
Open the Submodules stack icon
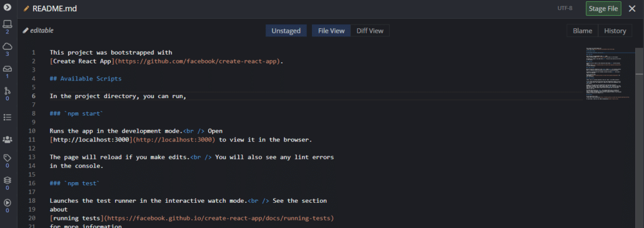(7, 180)
